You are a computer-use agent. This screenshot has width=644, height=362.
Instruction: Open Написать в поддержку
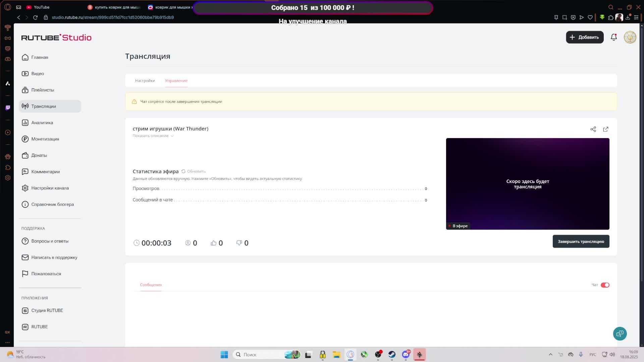click(x=54, y=257)
